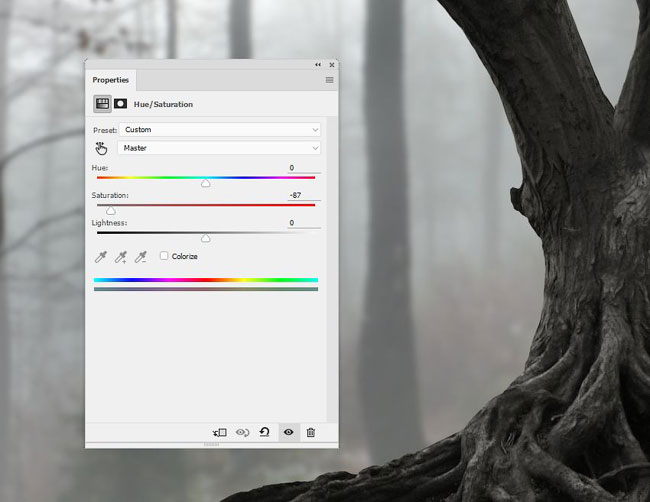Image resolution: width=650 pixels, height=502 pixels.
Task: View previous state of adjustment
Action: (x=243, y=432)
